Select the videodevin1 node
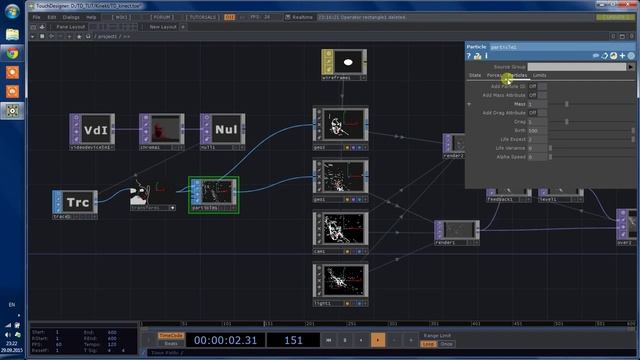The height and width of the screenshot is (360, 640). 92,131
